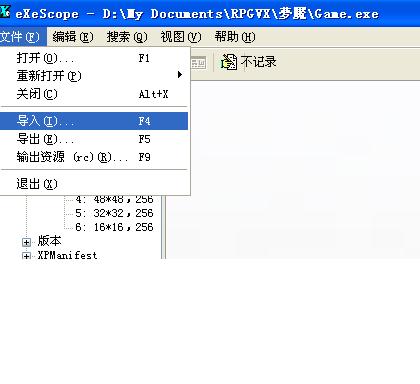The width and height of the screenshot is (420, 384).
Task: Click the 不记录 toolbar label
Action: (258, 62)
